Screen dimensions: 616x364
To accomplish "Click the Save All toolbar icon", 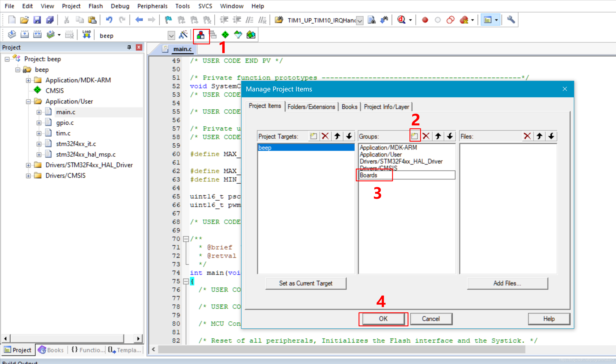I will tap(50, 20).
